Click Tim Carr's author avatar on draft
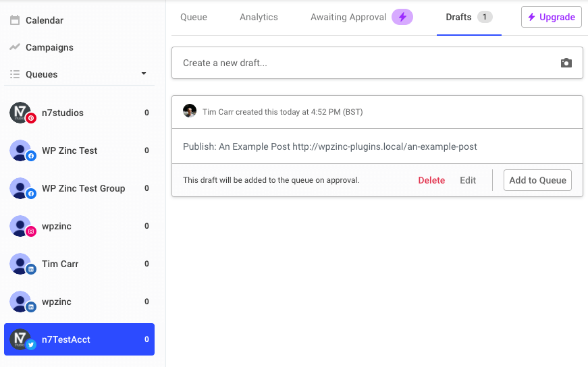Viewport: 588px width, 367px height. (190, 111)
